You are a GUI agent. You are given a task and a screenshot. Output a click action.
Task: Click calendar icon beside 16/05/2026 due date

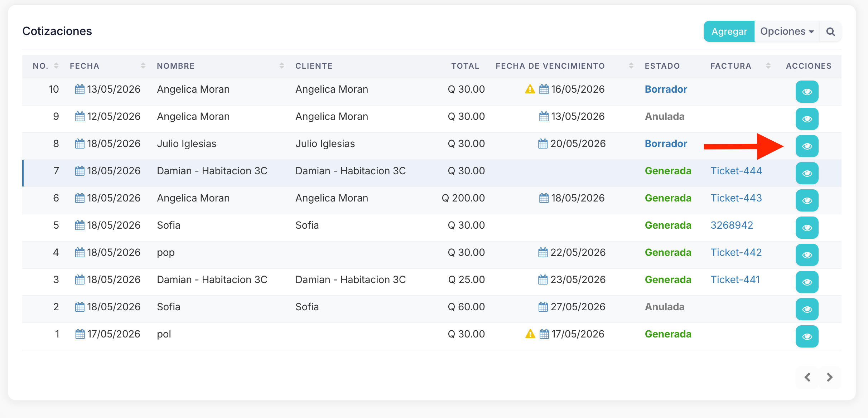tap(544, 89)
